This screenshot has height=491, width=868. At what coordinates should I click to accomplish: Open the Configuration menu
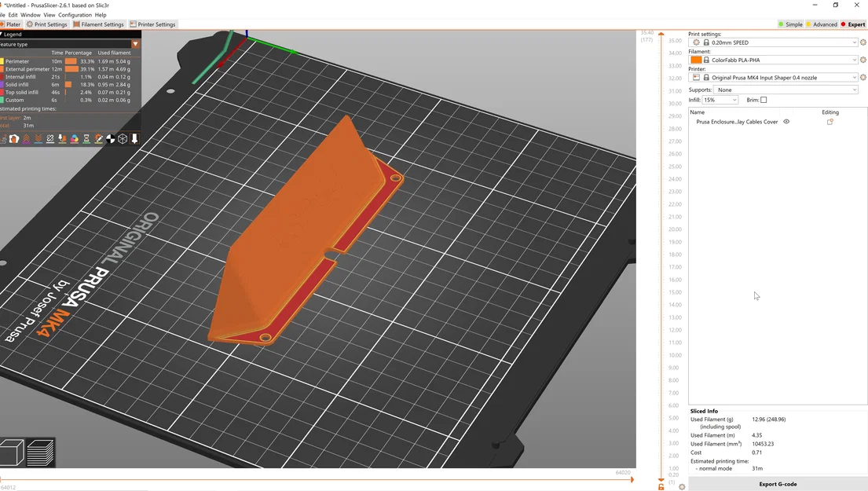(x=75, y=14)
